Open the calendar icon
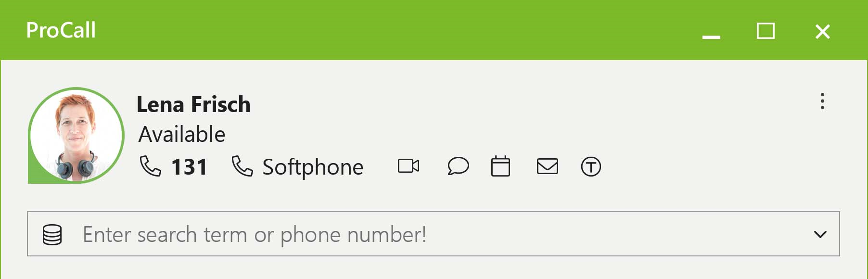 tap(500, 166)
